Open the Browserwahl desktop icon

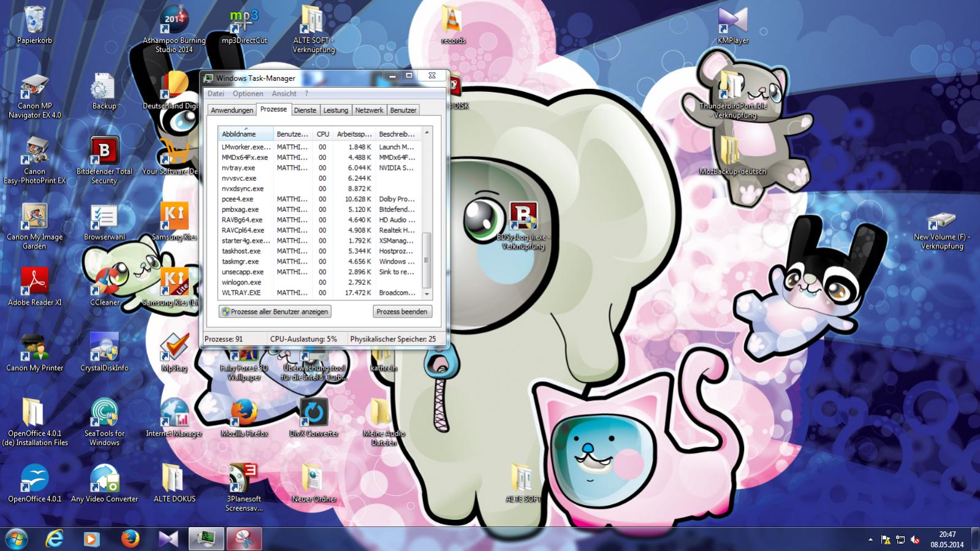point(104,222)
